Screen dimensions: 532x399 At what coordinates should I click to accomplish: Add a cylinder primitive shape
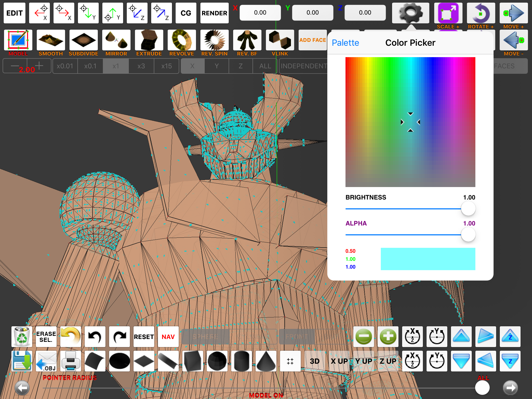(242, 361)
